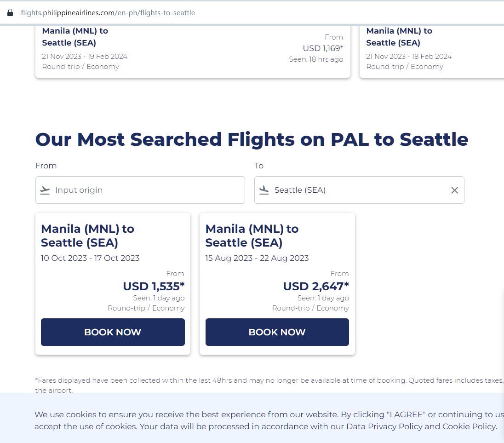Focus the Input origin field

pyautogui.click(x=147, y=190)
